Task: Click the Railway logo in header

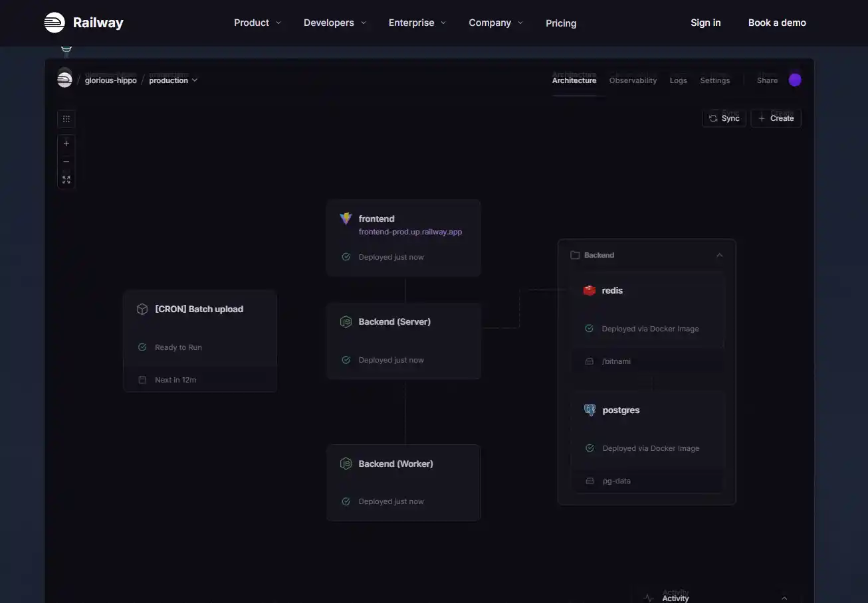Action: click(84, 23)
